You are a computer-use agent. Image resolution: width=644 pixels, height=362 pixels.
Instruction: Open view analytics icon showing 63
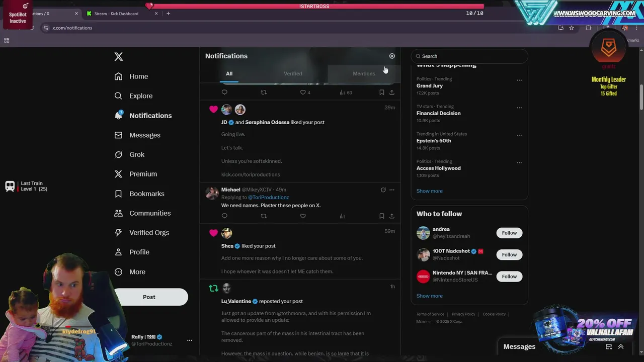point(346,93)
